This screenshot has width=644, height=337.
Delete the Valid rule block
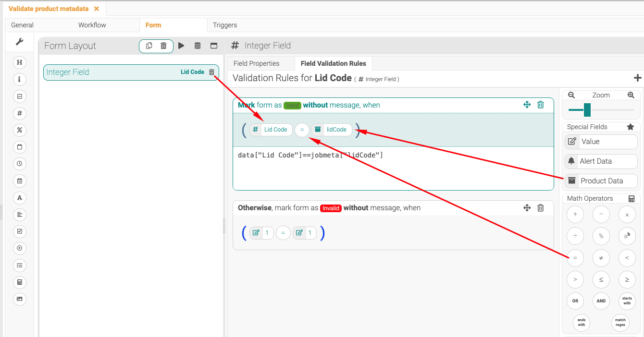coord(541,105)
